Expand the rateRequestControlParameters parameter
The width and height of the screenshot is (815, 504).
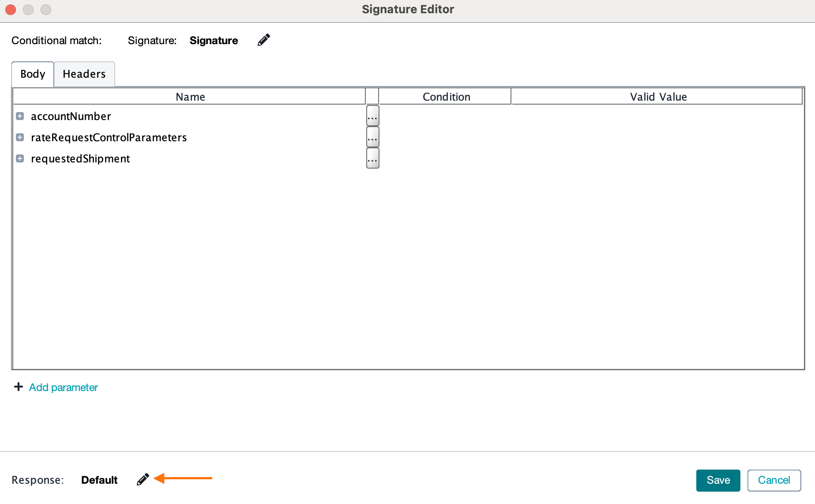point(20,137)
